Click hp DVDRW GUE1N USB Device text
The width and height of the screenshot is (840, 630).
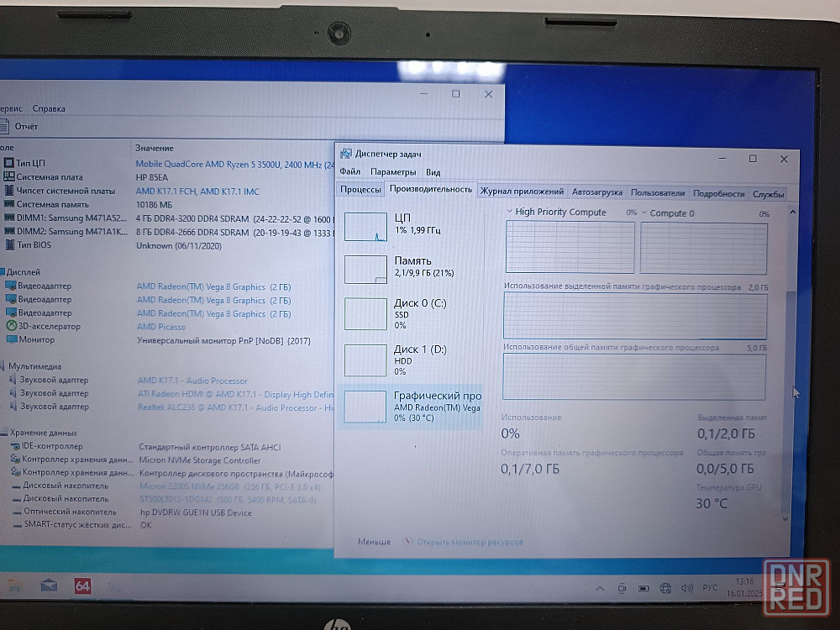coord(196,512)
